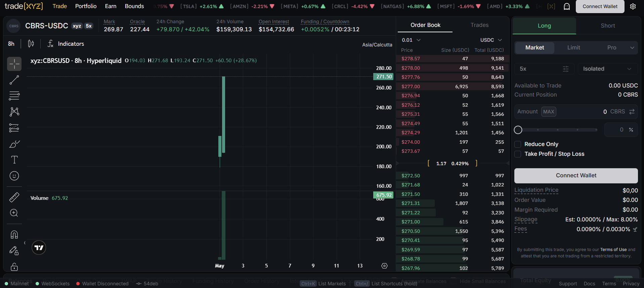This screenshot has height=288, width=644.
Task: Swap amount currency with the arrows icon
Action: [x=632, y=112]
